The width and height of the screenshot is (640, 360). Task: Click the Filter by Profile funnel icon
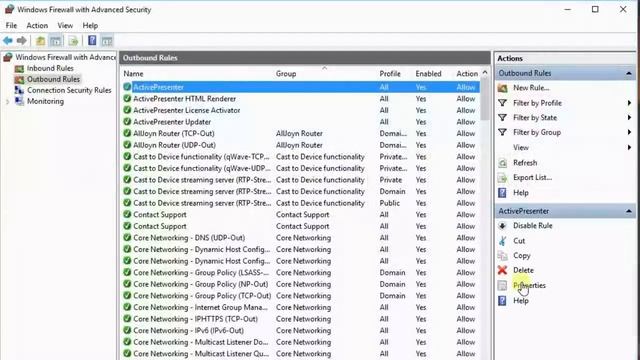[x=502, y=103]
